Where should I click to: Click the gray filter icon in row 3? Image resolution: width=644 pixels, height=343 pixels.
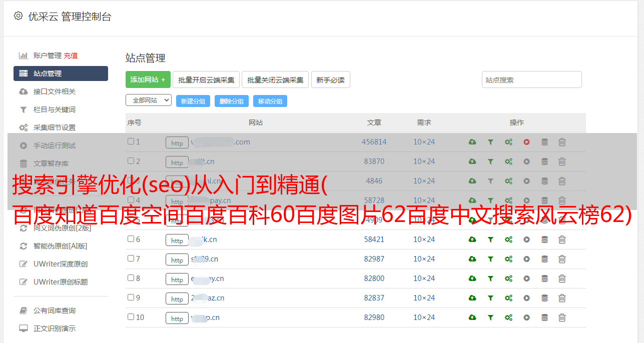[x=490, y=181]
